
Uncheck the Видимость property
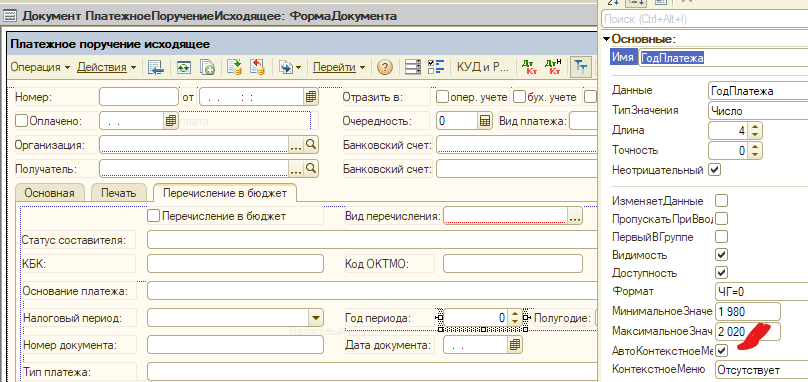click(x=722, y=255)
